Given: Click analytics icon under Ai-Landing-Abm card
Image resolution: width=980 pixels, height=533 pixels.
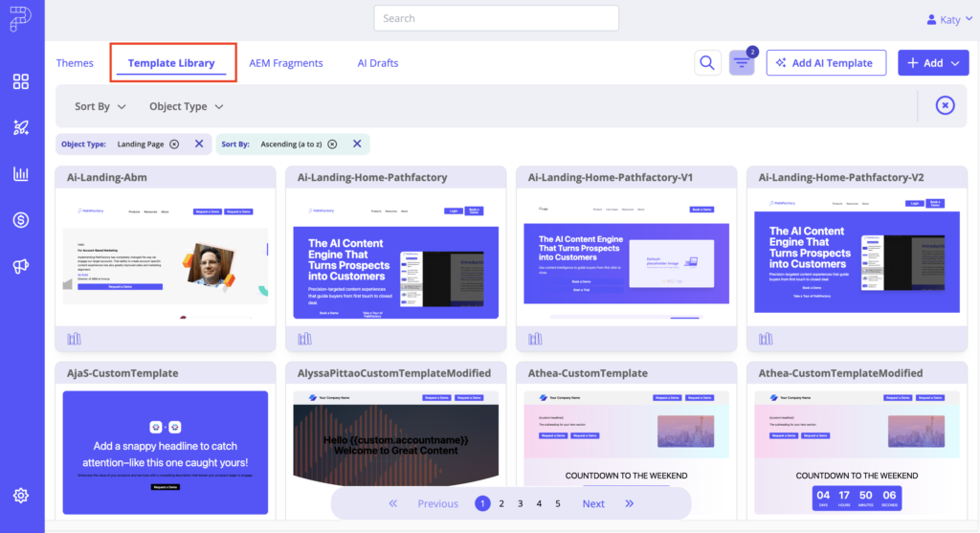Looking at the screenshot, I should (75, 339).
